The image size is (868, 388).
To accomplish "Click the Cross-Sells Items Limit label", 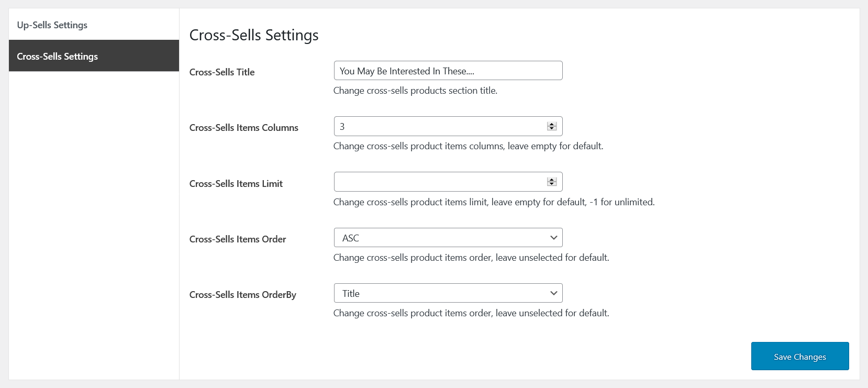I will pos(236,184).
